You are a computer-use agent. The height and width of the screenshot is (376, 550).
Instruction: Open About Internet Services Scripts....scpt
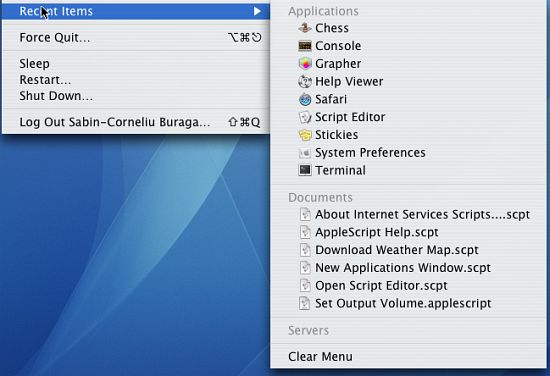(x=408, y=214)
